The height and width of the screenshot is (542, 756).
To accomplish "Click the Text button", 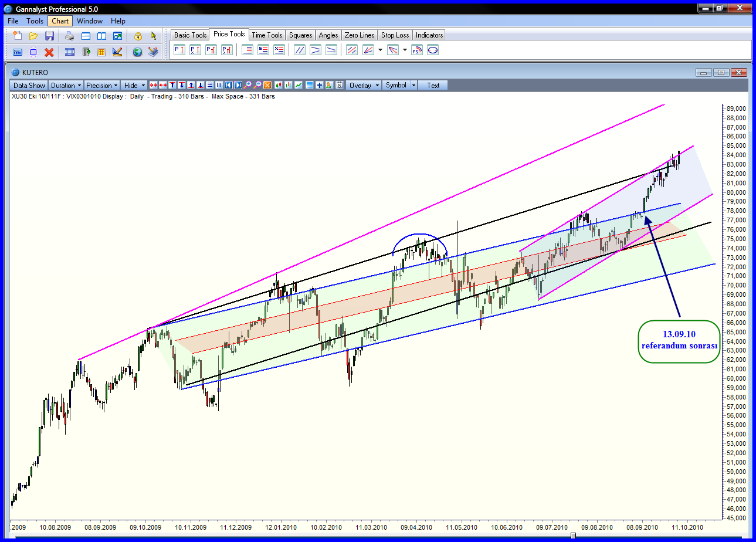I will tap(433, 85).
